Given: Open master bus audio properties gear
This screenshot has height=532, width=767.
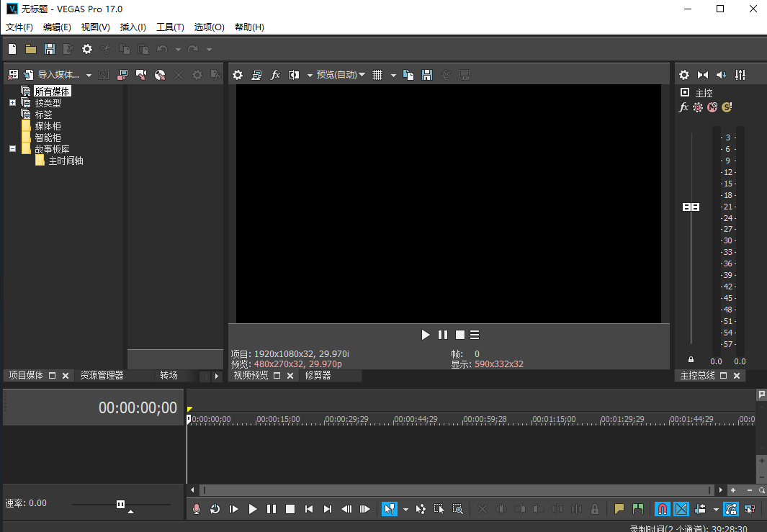Looking at the screenshot, I should [x=684, y=75].
